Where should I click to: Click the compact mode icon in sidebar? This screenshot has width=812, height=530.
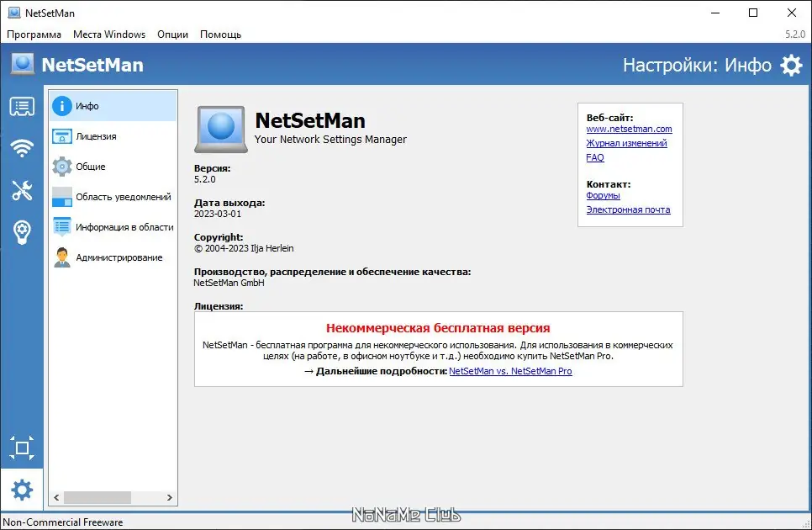point(22,448)
